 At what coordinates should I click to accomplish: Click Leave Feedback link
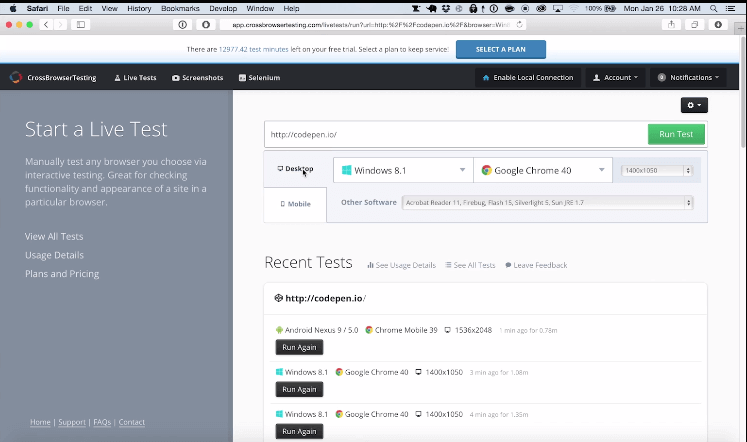[x=536, y=265]
